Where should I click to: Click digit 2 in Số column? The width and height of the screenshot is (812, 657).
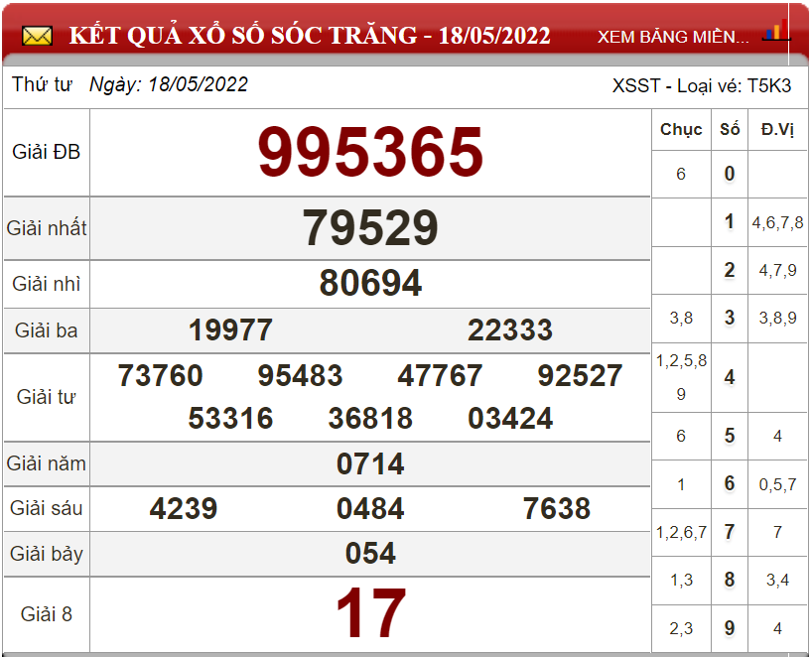730,270
